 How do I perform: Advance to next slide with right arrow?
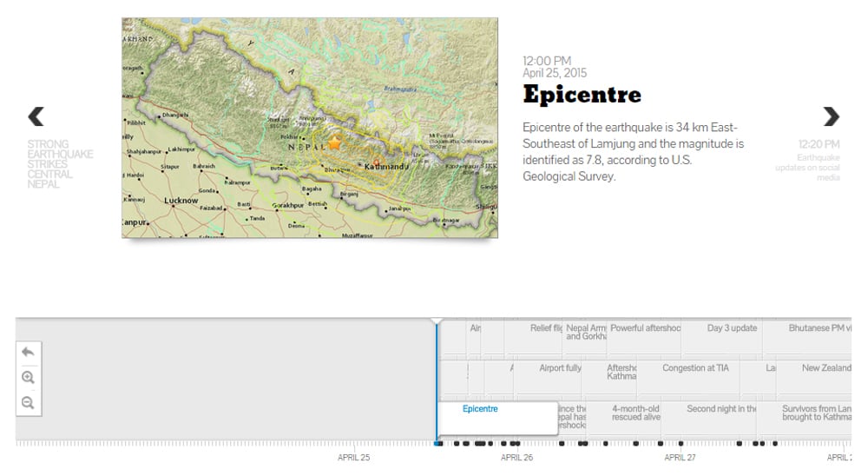tap(832, 116)
